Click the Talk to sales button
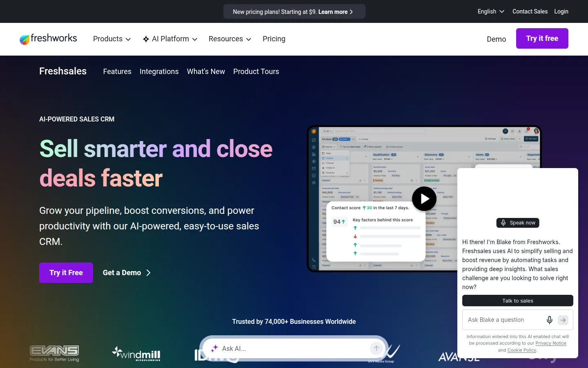 coord(518,301)
